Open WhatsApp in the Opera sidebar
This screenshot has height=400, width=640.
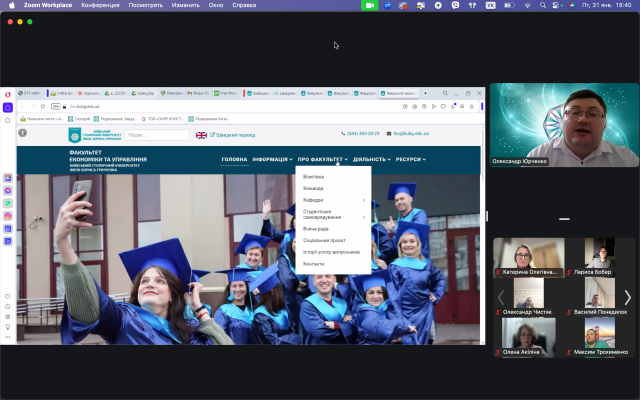click(8, 203)
